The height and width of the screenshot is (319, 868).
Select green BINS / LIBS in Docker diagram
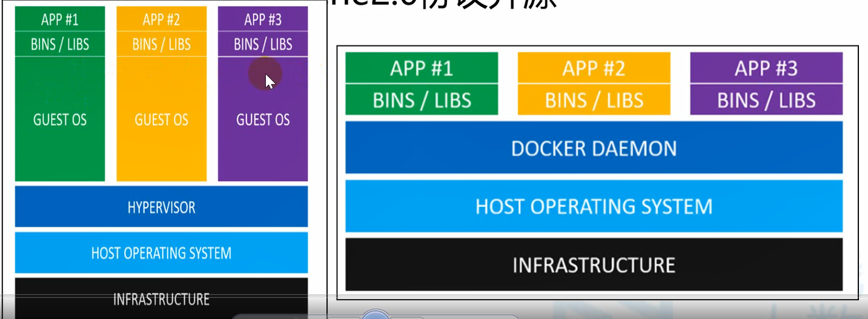(x=422, y=99)
